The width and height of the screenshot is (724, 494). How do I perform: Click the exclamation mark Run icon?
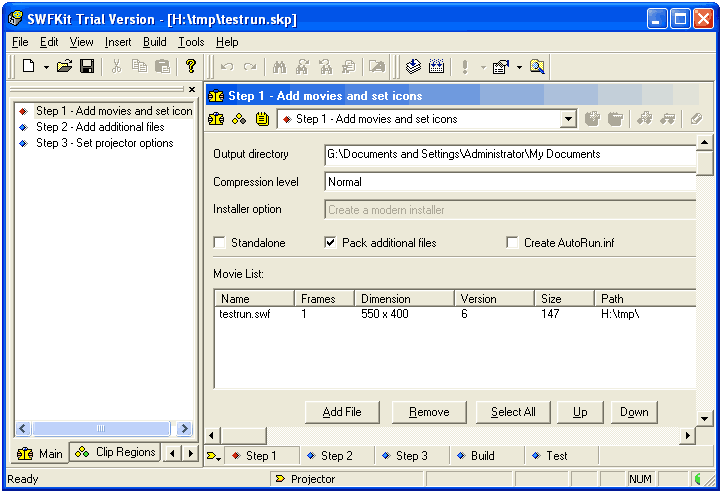[465, 67]
